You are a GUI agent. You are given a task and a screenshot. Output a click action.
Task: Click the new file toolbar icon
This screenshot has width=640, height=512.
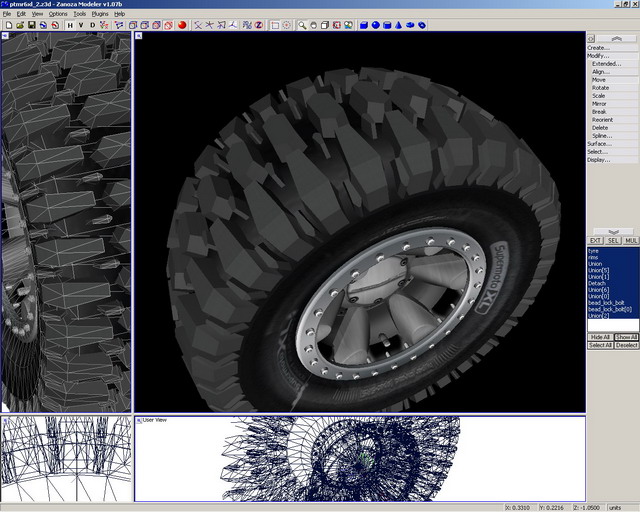click(x=8, y=24)
